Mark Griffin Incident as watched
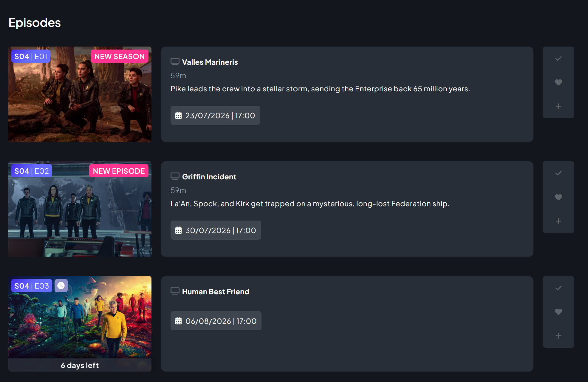 558,173
